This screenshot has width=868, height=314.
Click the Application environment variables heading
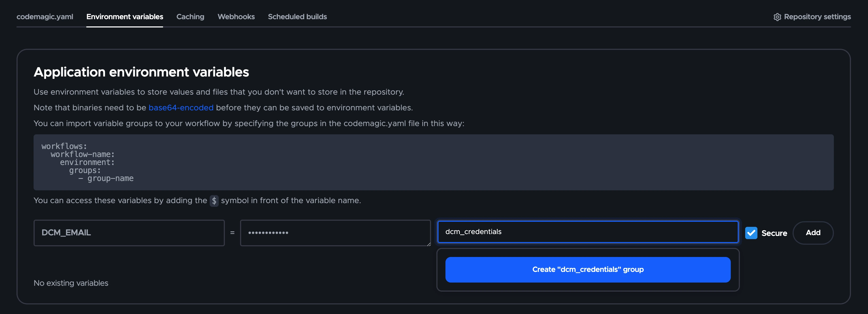tap(141, 72)
